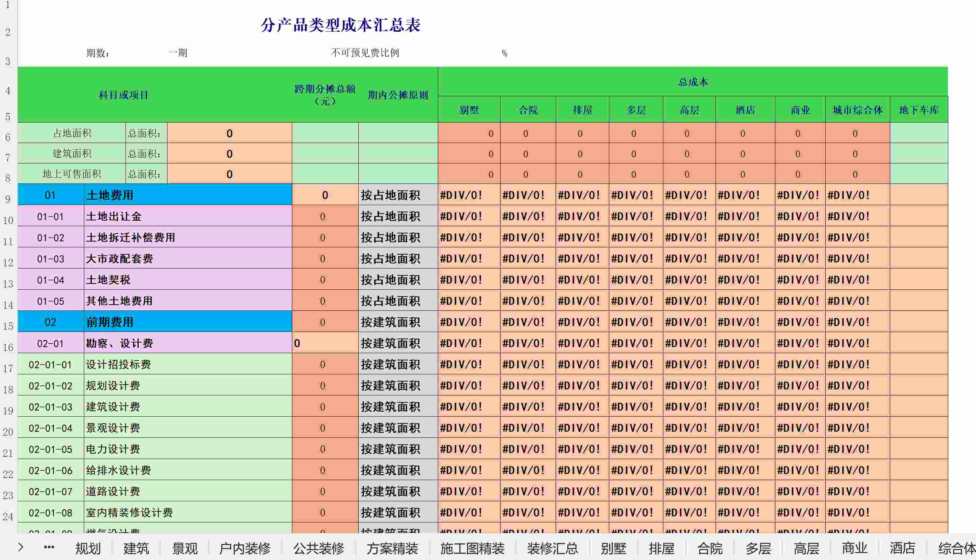Image resolution: width=976 pixels, height=560 pixels.
Task: Click the 规划设计费 cell
Action: pos(188,385)
